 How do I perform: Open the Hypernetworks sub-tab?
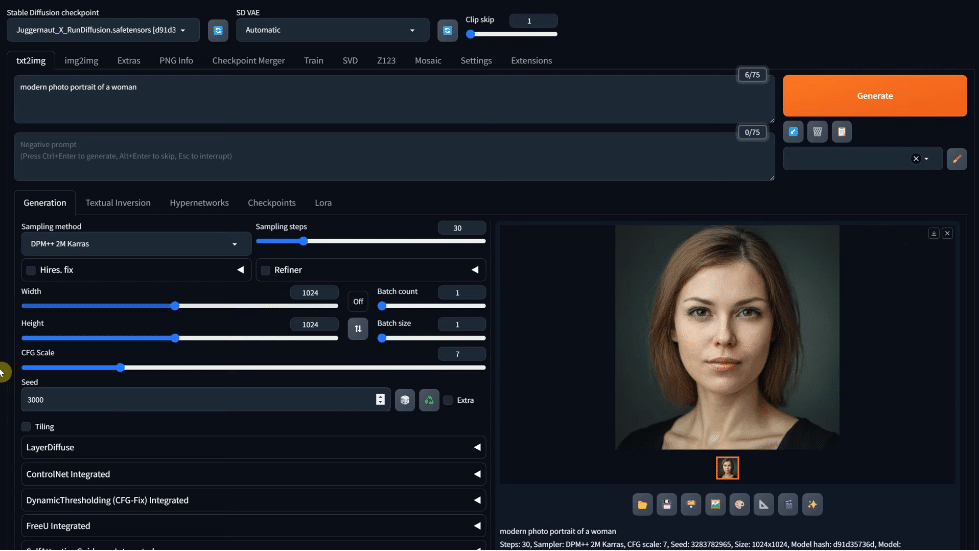click(199, 203)
